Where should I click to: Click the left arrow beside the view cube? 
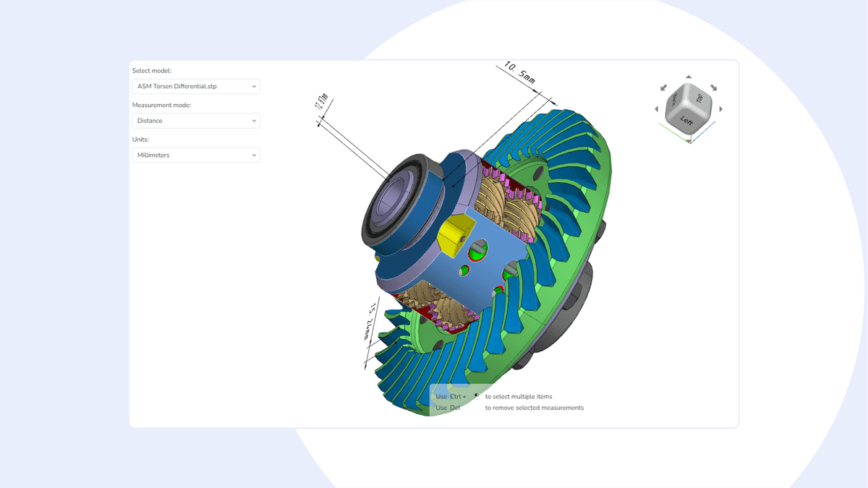pos(657,109)
